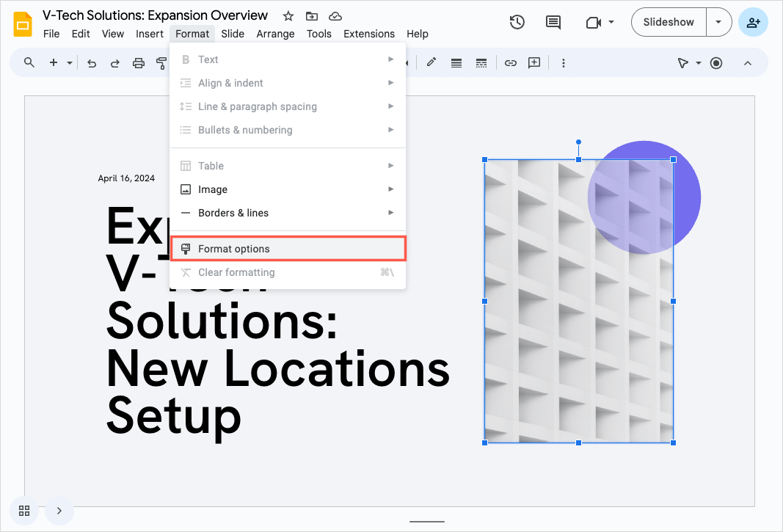Open the Extensions menu
Screen dimensions: 783x532
click(x=369, y=34)
